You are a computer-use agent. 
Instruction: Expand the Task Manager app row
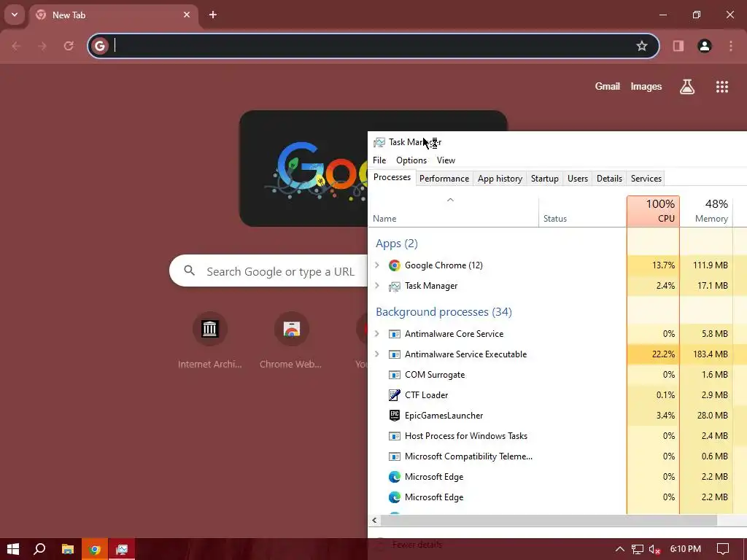pyautogui.click(x=377, y=285)
